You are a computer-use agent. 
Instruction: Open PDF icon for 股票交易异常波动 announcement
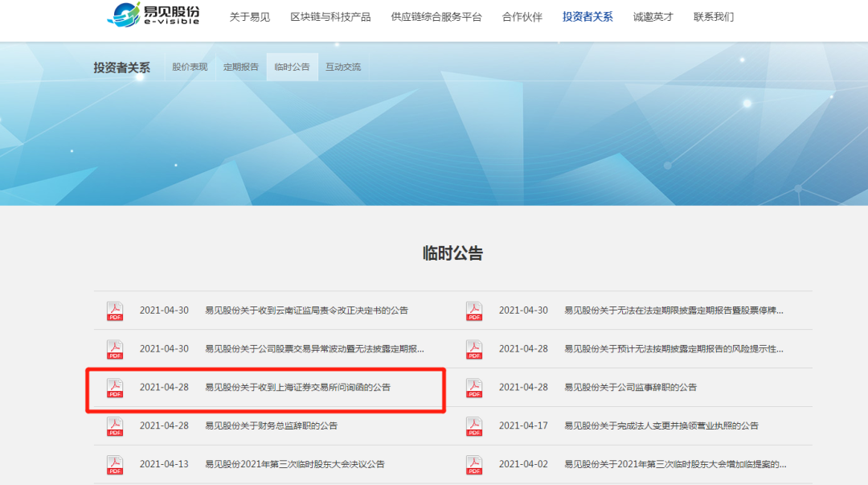pyautogui.click(x=115, y=349)
